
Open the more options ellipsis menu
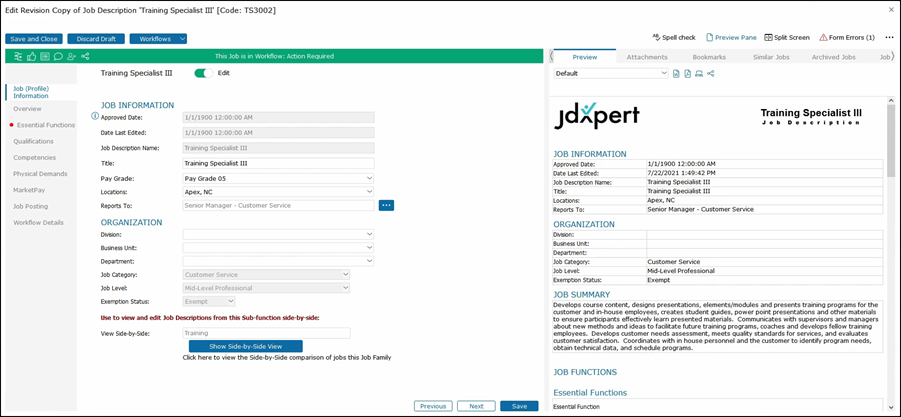pyautogui.click(x=889, y=37)
